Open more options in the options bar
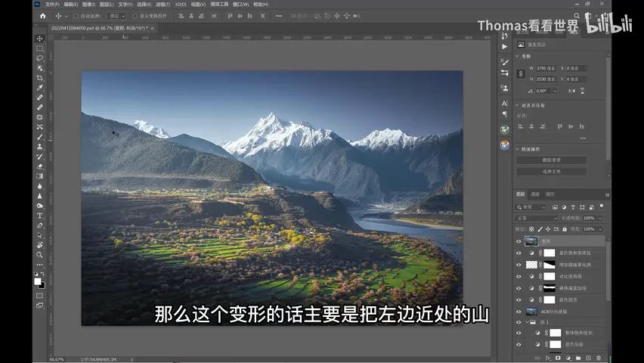This screenshot has width=644, height=363. coord(279,16)
